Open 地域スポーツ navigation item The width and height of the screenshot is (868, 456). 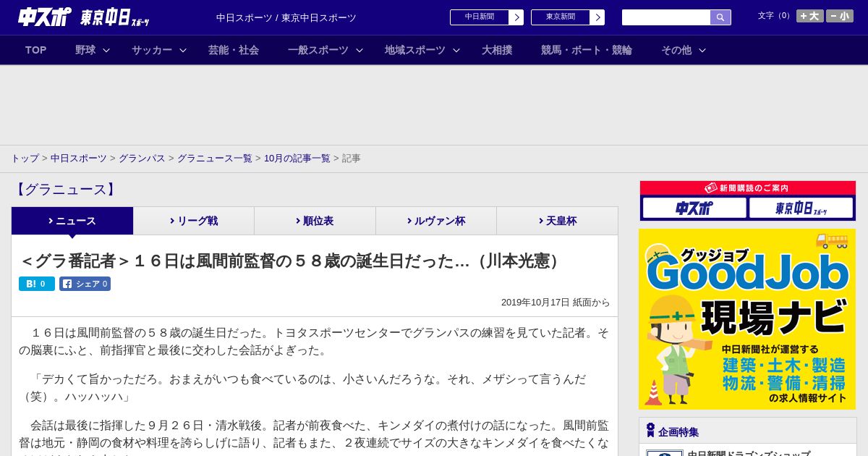[415, 50]
